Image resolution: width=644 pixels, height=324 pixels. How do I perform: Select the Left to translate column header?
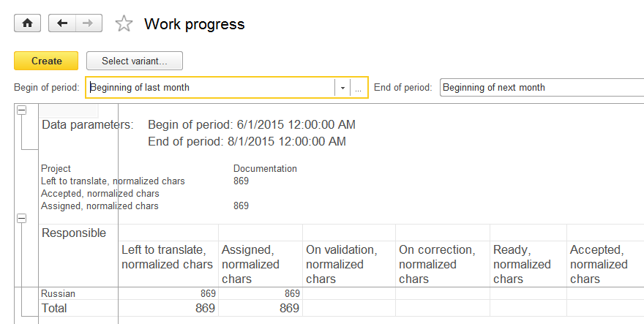[x=168, y=263]
